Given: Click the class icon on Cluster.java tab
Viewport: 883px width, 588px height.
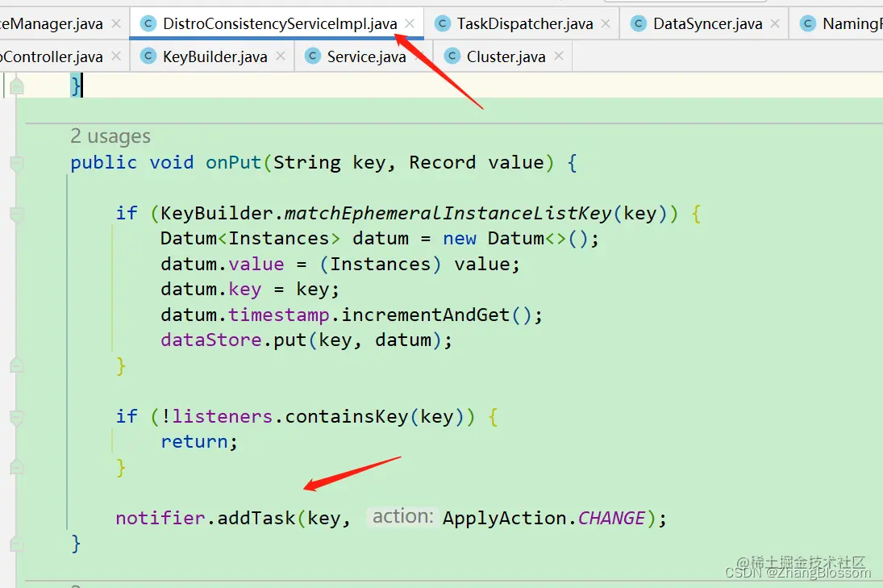Looking at the screenshot, I should (x=452, y=56).
